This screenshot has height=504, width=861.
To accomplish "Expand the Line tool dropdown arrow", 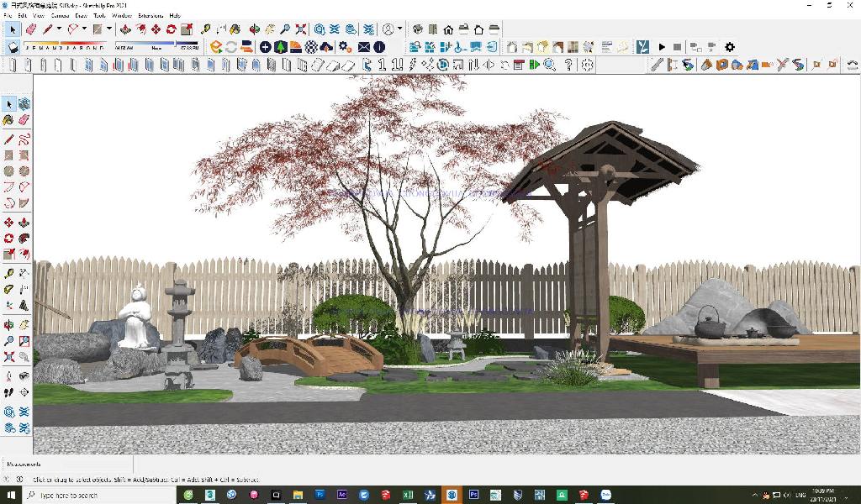I will coord(59,29).
